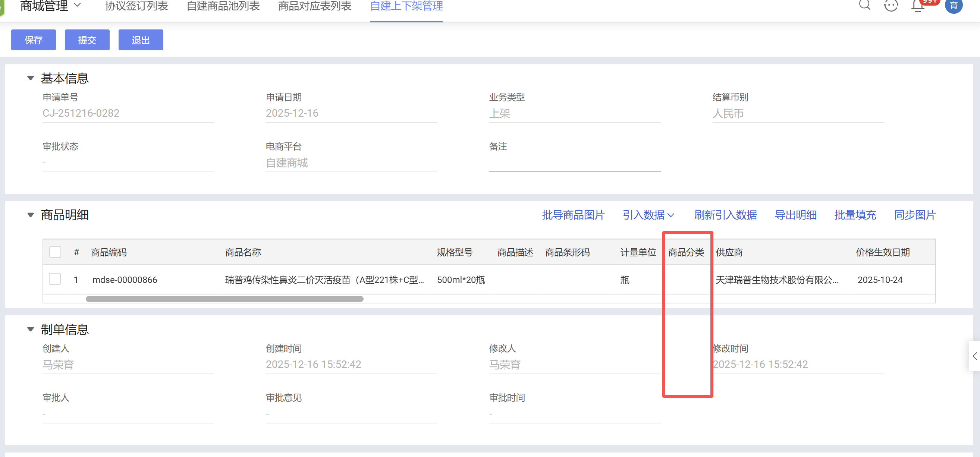This screenshot has height=457, width=980.
Task: Check row 1 mdse-00000866 checkbox
Action: pos(55,279)
